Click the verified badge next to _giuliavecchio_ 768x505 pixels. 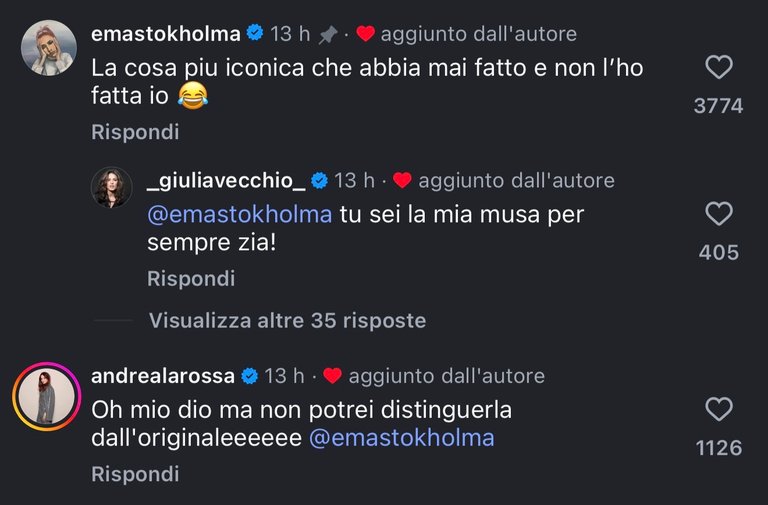click(319, 181)
